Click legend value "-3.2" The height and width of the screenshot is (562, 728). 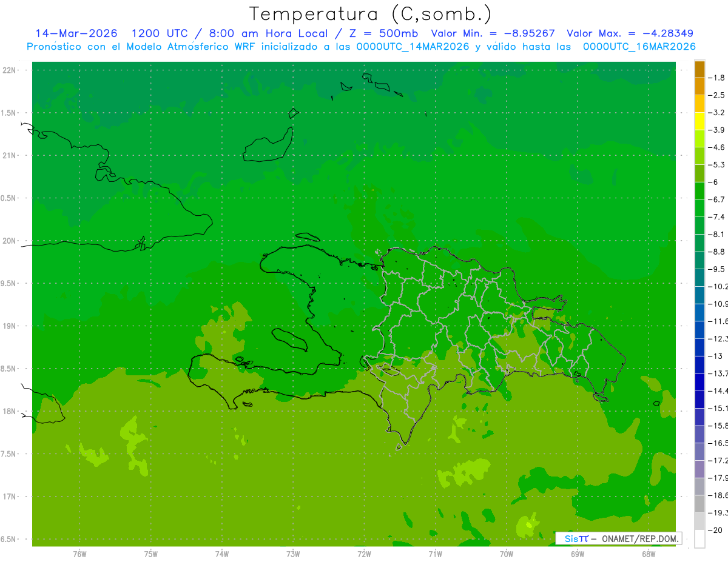point(718,112)
